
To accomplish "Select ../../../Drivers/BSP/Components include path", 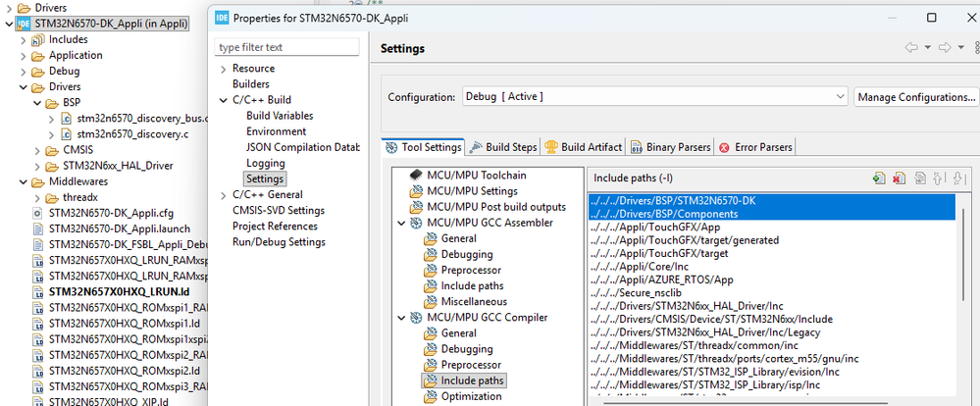I will pyautogui.click(x=772, y=214).
